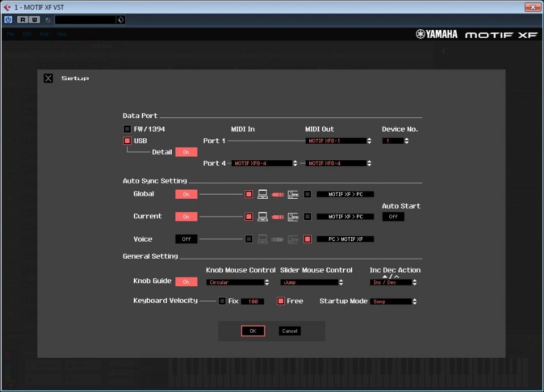
Task: Click the Cancel button
Action: 290,331
